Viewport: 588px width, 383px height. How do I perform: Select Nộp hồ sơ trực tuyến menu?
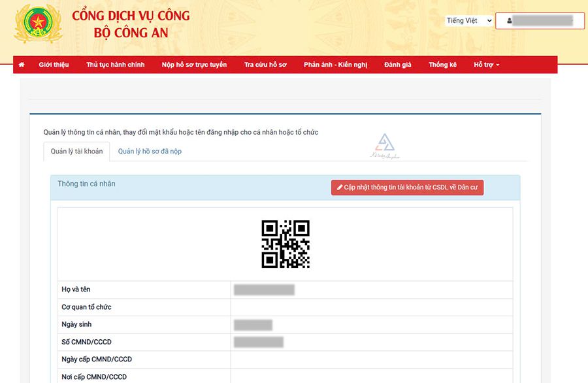(194, 65)
